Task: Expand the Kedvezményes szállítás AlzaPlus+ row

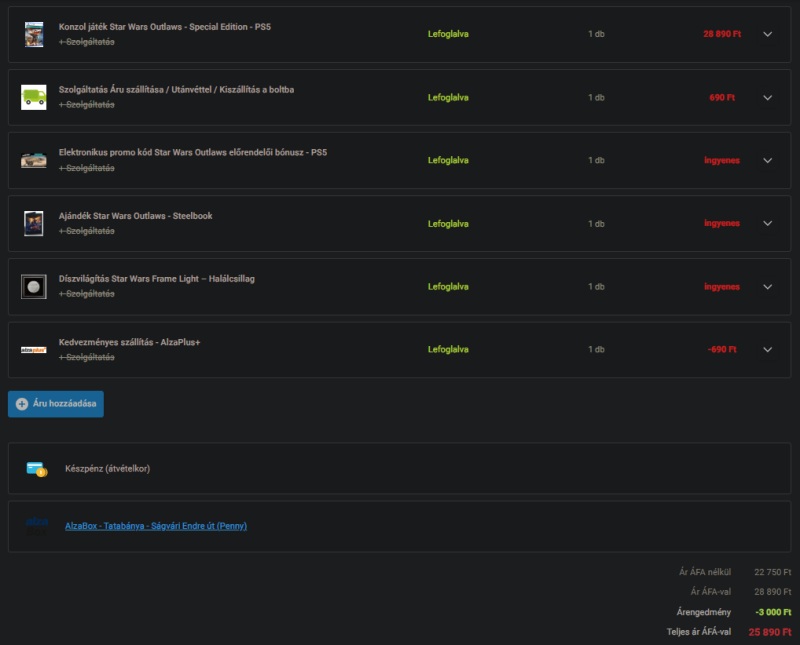Action: tap(767, 350)
